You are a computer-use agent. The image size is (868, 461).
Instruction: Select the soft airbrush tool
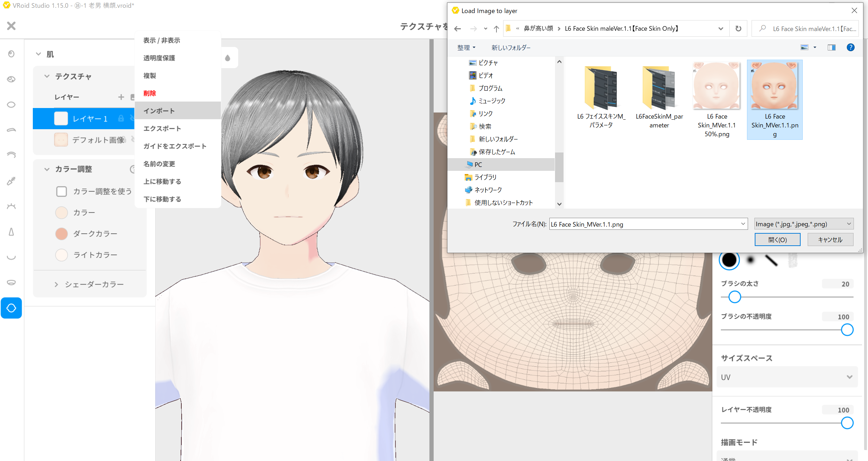pyautogui.click(x=751, y=261)
